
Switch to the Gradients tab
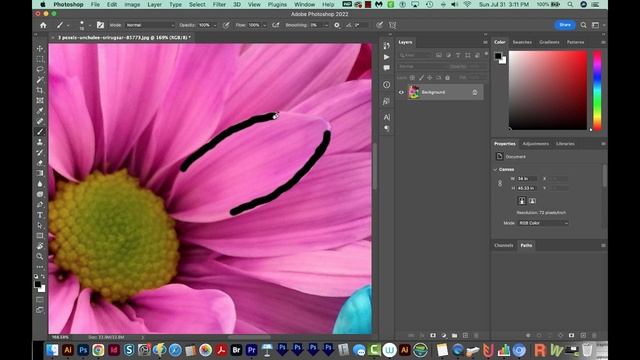point(549,42)
